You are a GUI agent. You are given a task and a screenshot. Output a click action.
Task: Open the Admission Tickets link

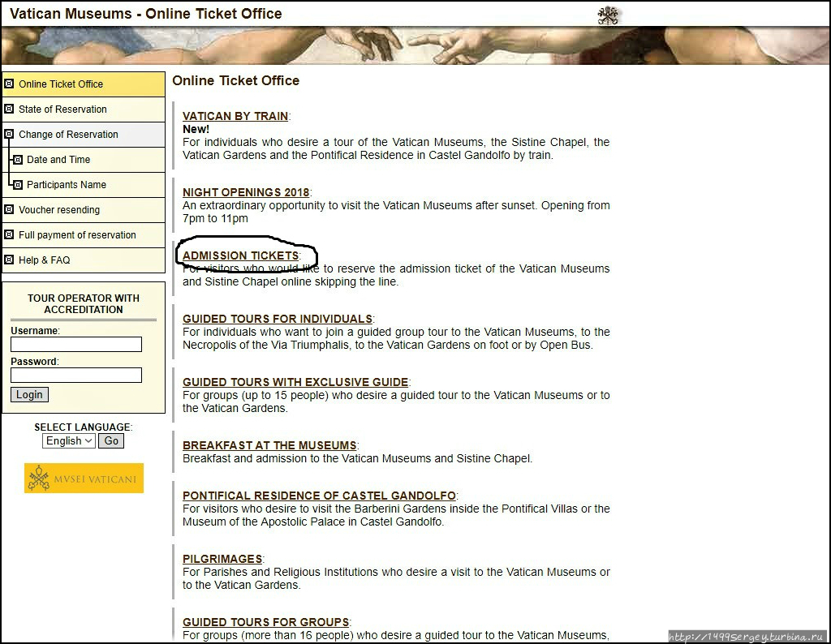point(240,255)
